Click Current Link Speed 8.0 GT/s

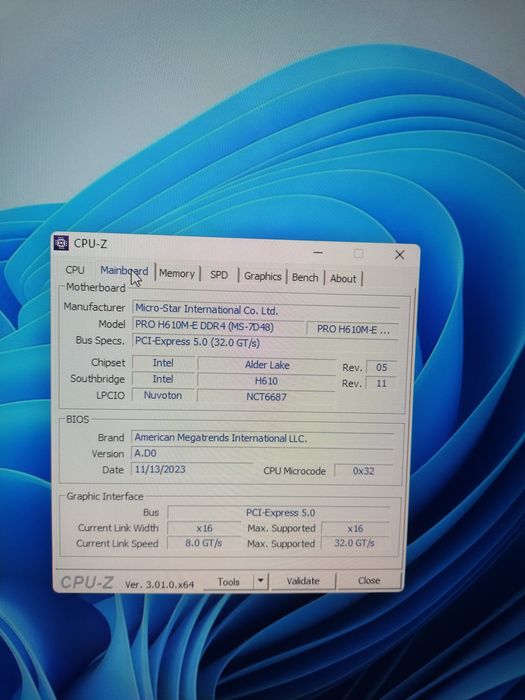[x=204, y=543]
